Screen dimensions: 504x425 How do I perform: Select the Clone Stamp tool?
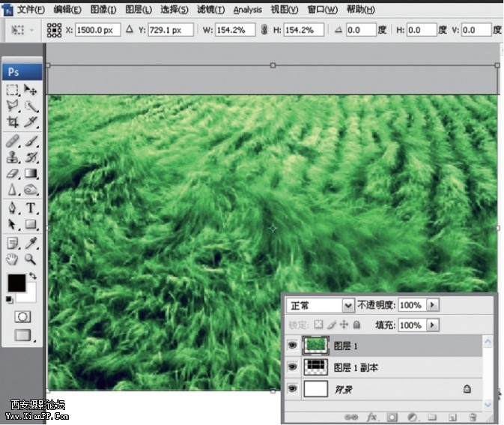pyautogui.click(x=13, y=157)
